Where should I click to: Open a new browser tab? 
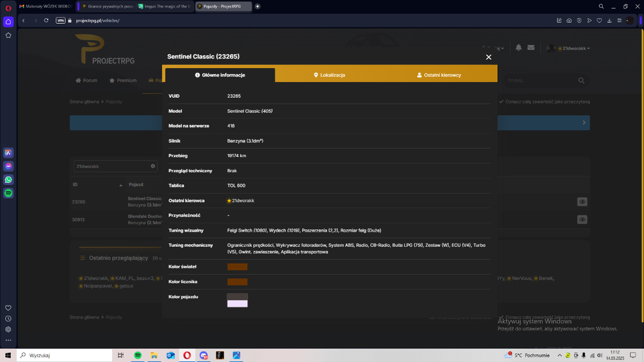[258, 6]
